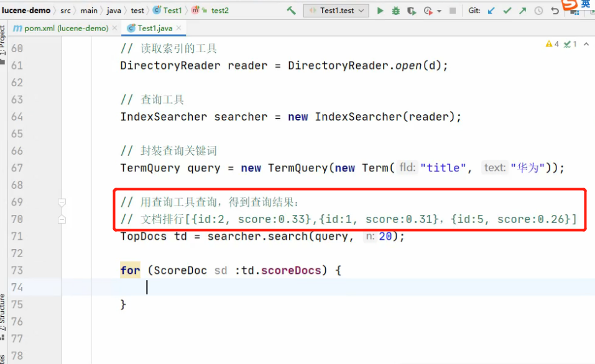Expand inspections widget chevron arrow
This screenshot has width=595, height=364.
[x=586, y=44]
